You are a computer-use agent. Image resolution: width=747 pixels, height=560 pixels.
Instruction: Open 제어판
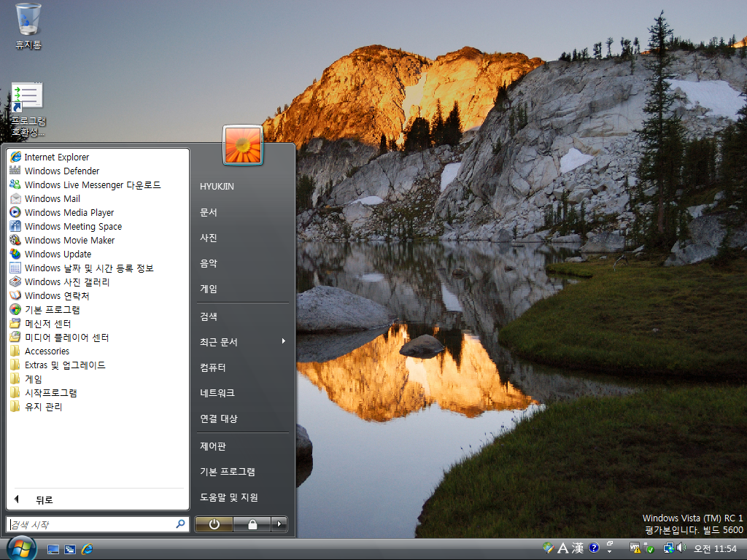coord(243,446)
